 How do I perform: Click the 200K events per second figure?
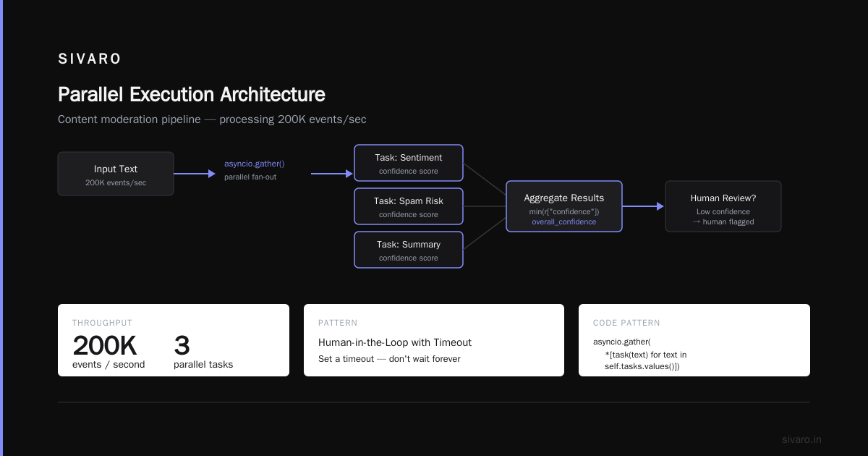pyautogui.click(x=109, y=352)
